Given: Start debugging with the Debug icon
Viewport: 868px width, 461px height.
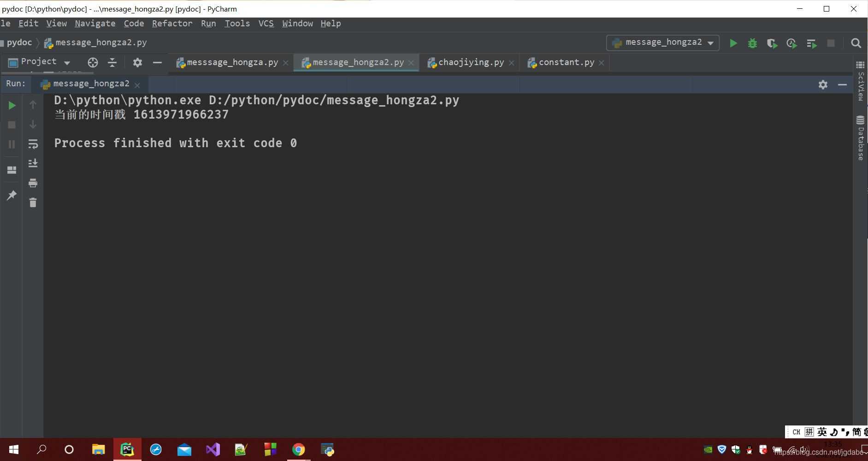Looking at the screenshot, I should pos(753,43).
